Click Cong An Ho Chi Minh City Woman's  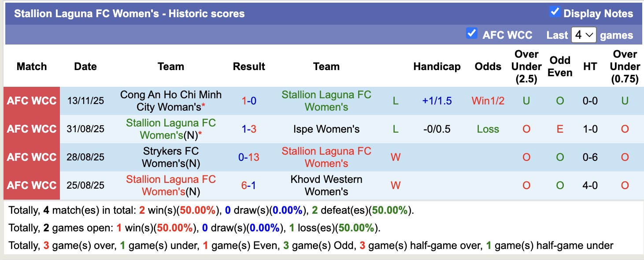(171, 100)
